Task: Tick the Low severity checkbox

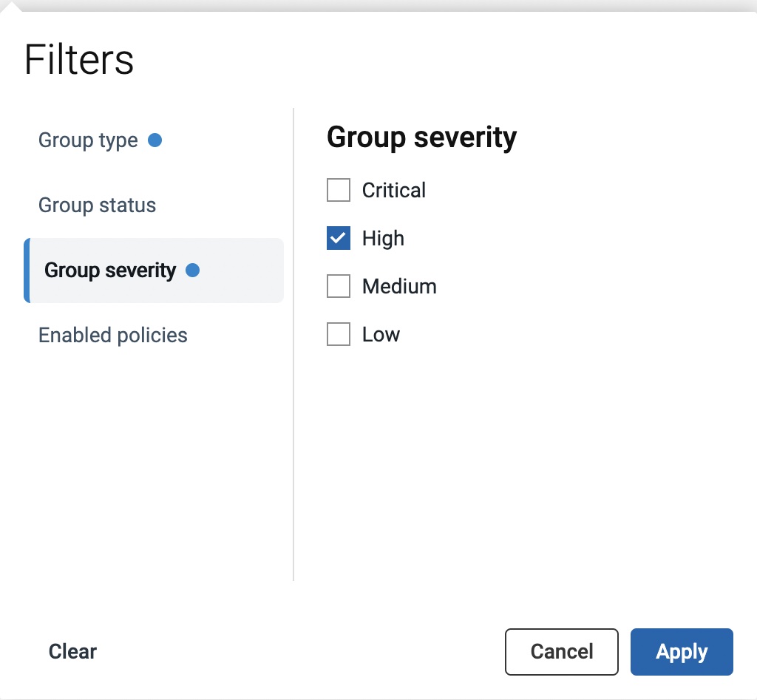Action: tap(339, 335)
